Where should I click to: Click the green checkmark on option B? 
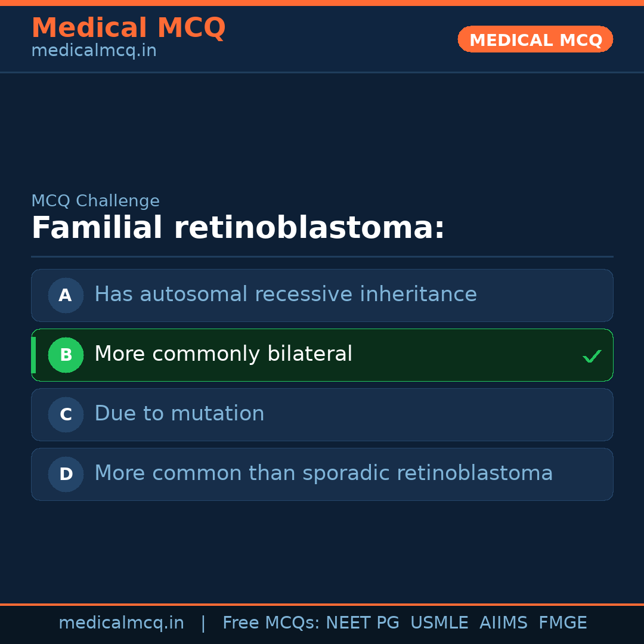point(592,356)
